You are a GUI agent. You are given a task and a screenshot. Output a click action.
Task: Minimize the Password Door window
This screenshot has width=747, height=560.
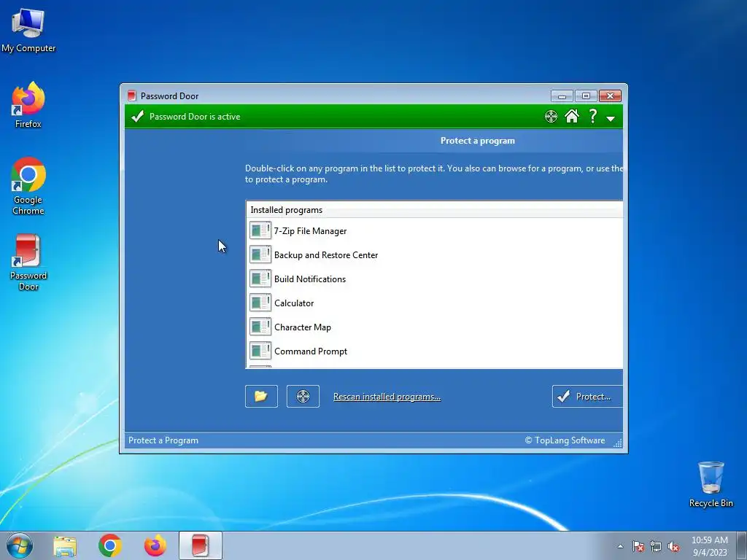coord(562,96)
